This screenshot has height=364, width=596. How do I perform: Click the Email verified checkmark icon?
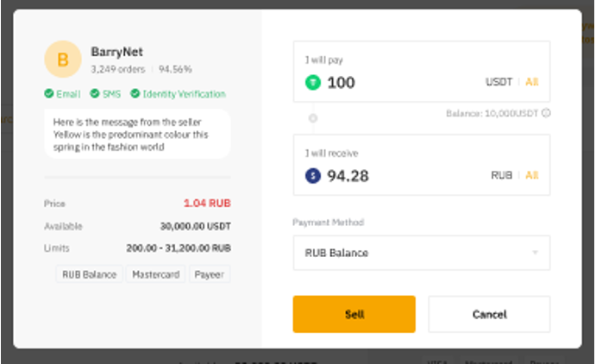48,94
